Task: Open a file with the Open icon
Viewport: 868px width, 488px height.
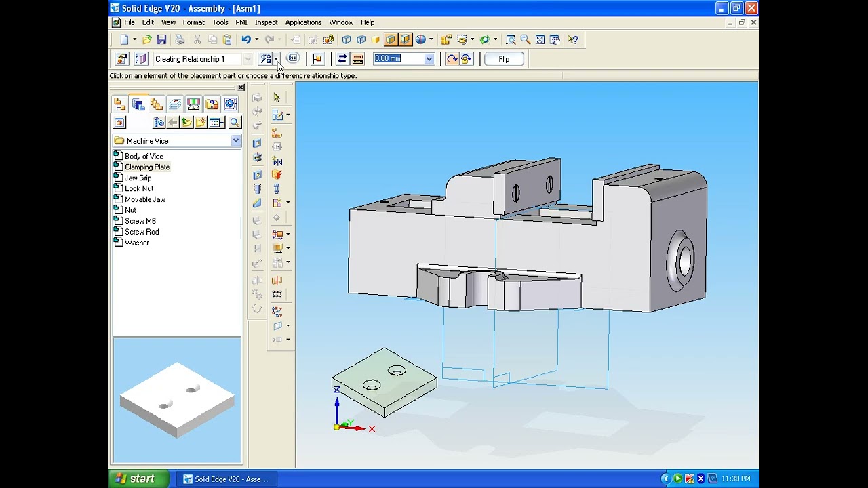Action: pos(146,40)
